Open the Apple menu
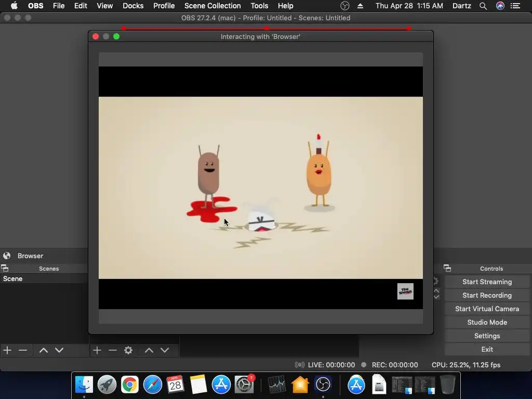The image size is (532, 399). click(x=14, y=6)
